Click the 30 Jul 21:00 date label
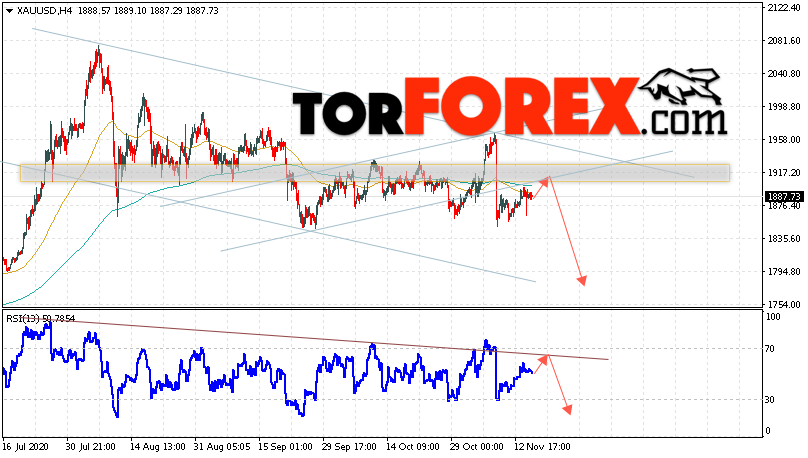Viewport: 808px width, 458px height. click(x=91, y=446)
